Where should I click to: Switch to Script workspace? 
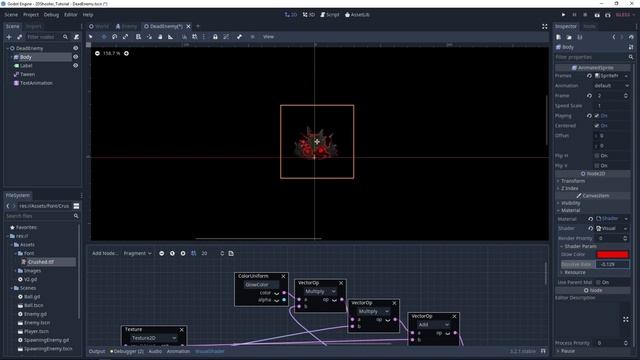(x=330, y=15)
